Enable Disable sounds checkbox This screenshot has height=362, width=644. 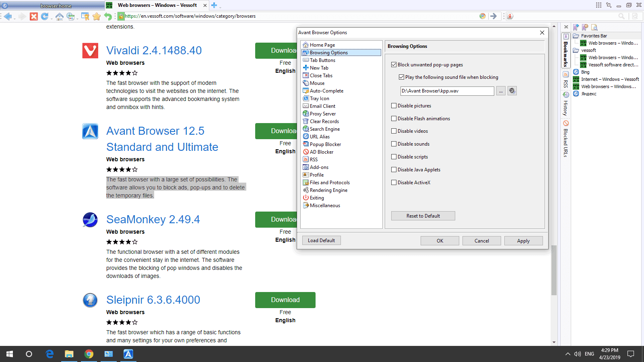point(394,144)
